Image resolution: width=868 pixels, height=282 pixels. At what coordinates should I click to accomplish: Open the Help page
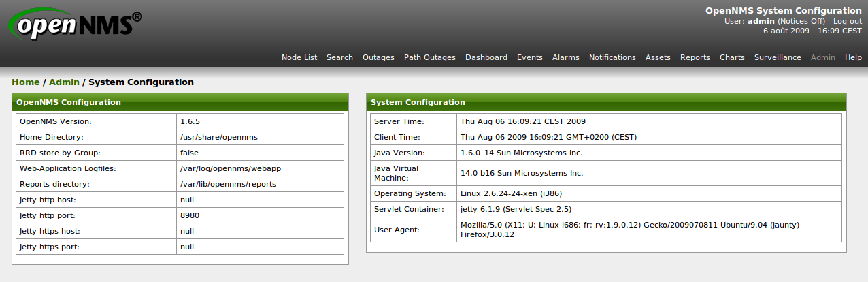point(853,58)
